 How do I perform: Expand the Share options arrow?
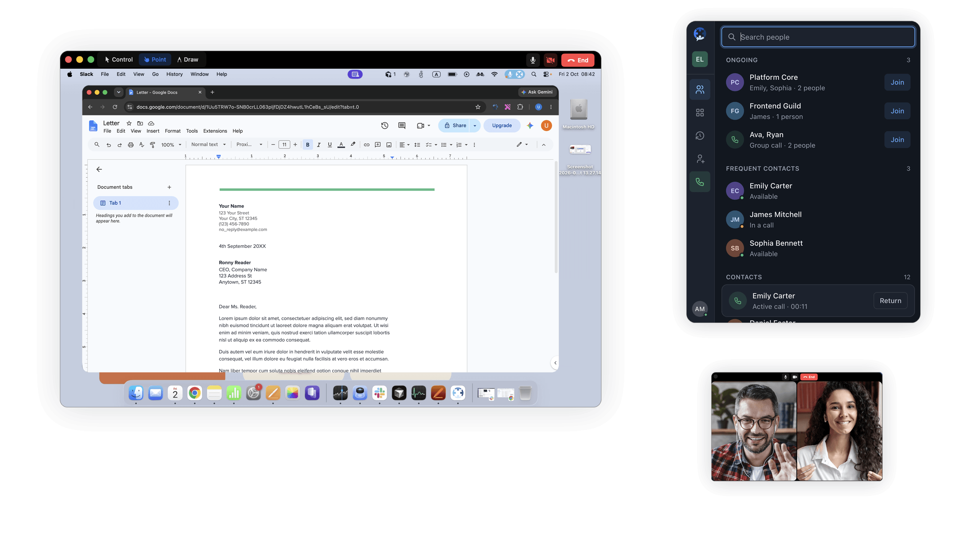475,125
